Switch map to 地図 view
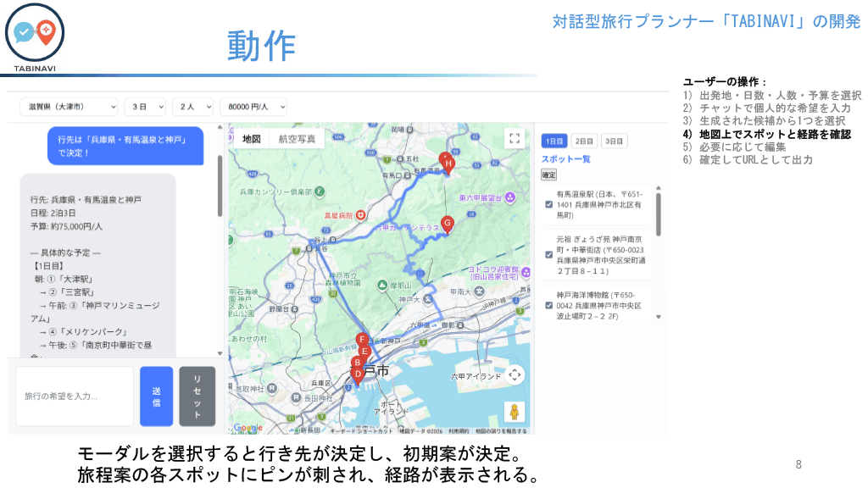Screen dimensions: 868x488 [x=251, y=139]
